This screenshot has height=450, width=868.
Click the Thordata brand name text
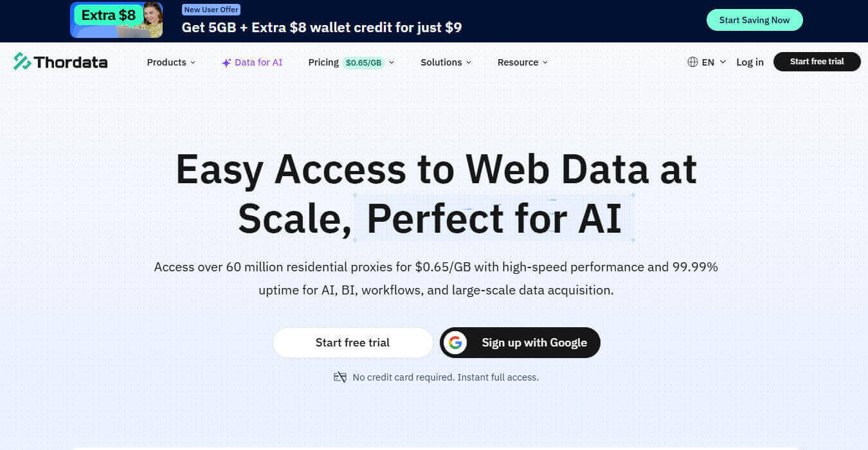coord(71,62)
